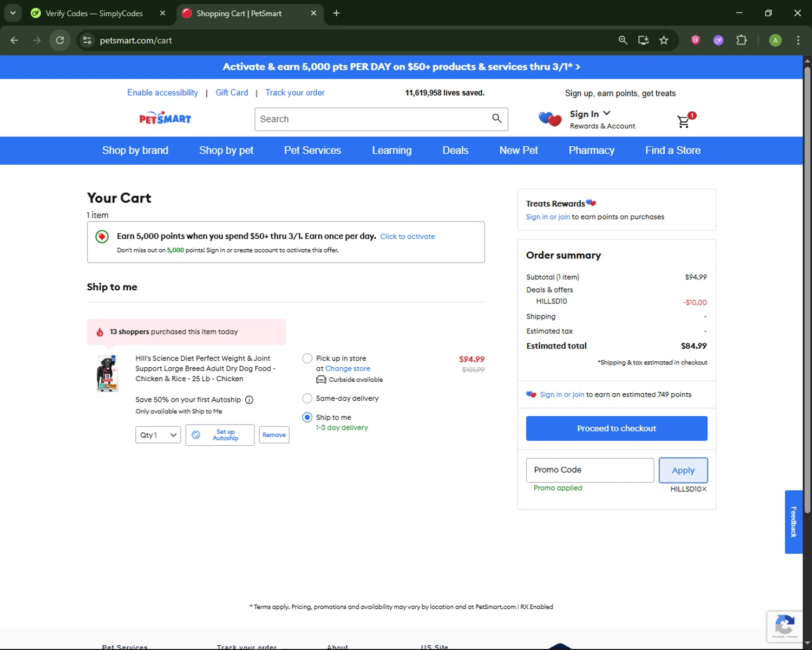Screen dimensions: 812x650
Task: Select Pick up in store option
Action: coord(307,358)
